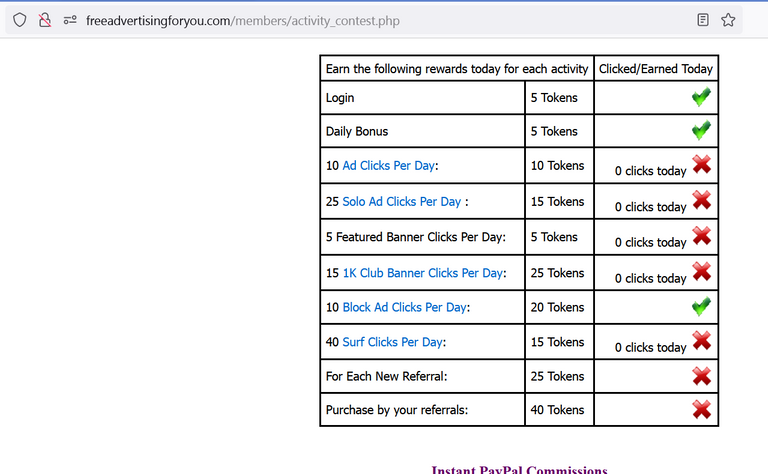
Task: Click the green checkmark in the Daily Bonus row
Action: 701,130
